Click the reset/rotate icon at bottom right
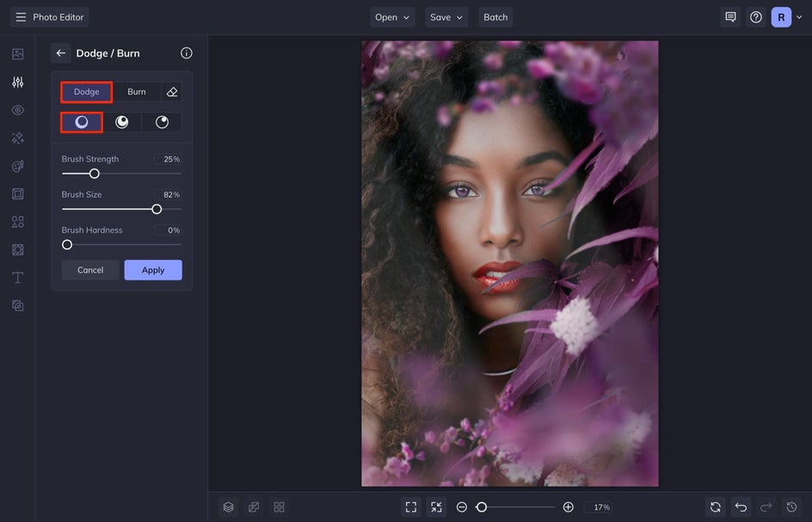Viewport: 812px width, 522px height. click(x=716, y=507)
